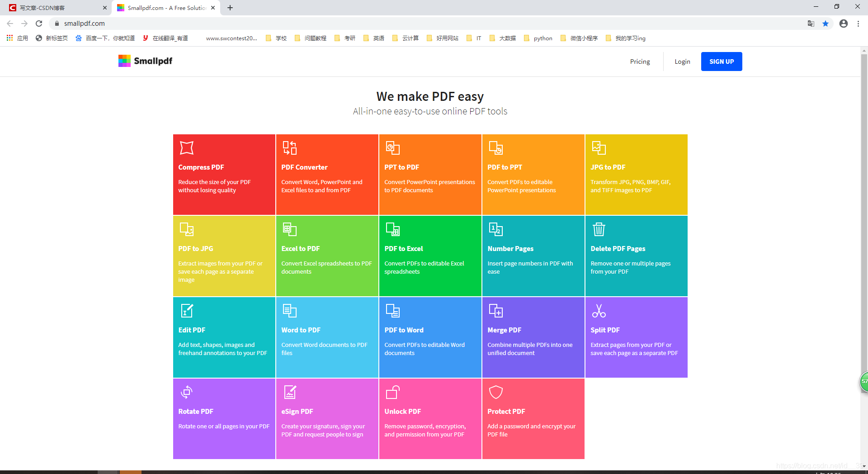Click the Rotate PDF description text
868x474 pixels.
coord(224,427)
